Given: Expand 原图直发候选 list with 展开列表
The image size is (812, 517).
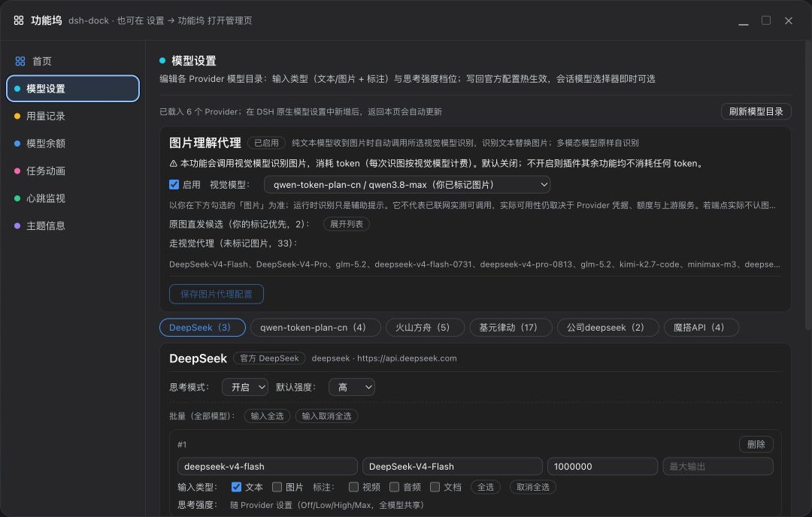Looking at the screenshot, I should [x=347, y=224].
